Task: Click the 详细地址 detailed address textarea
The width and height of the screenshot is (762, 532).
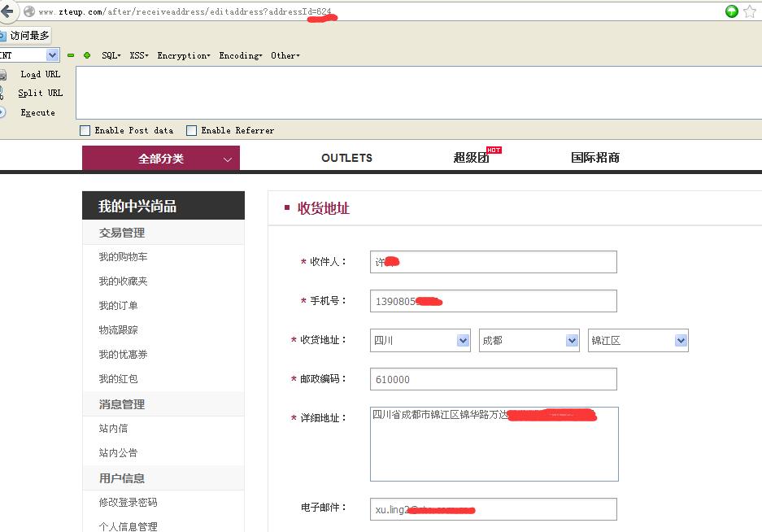Action: 494,444
